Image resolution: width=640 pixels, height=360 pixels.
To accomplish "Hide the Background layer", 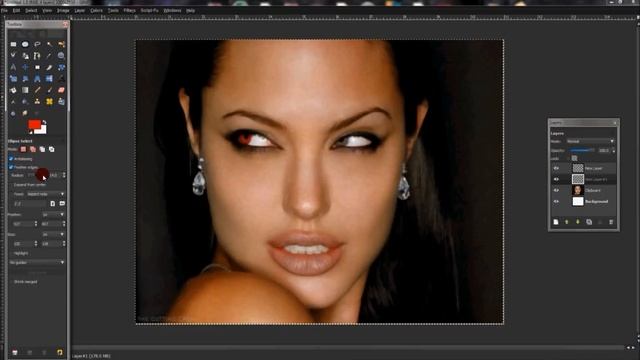I will [556, 201].
